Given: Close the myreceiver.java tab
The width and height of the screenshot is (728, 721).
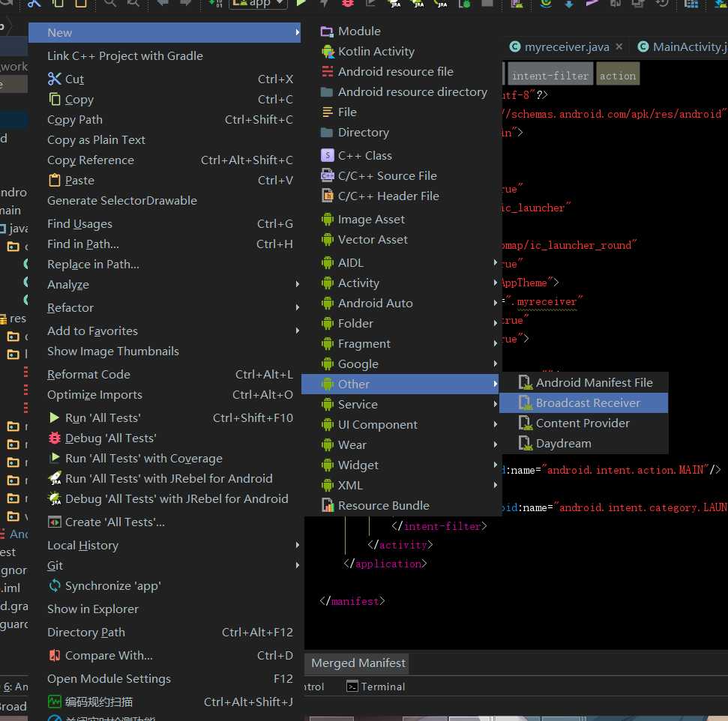Looking at the screenshot, I should coord(619,46).
